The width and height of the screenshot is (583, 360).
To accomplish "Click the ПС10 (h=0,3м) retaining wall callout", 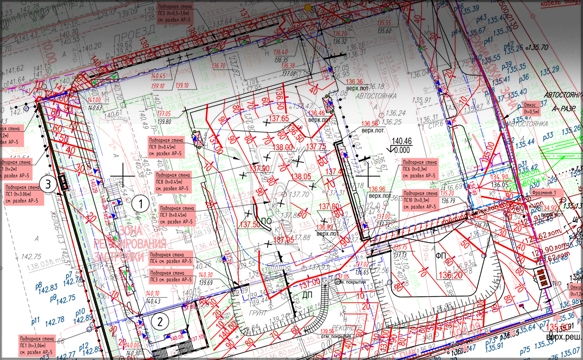I will pos(420,200).
